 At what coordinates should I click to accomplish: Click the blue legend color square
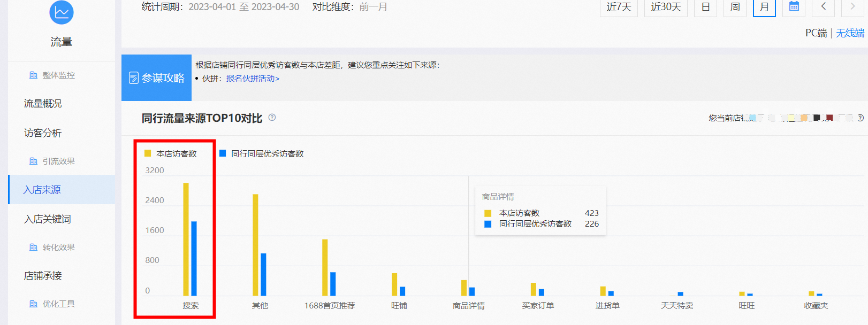pos(223,153)
